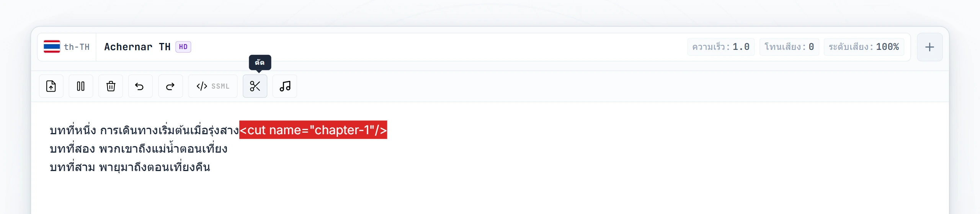Screen dimensions: 980x214
Task: Change the ระดับเสียง 100% volume setting
Action: point(864,47)
